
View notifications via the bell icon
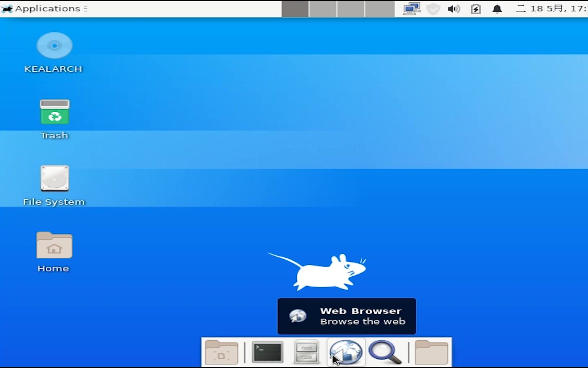(x=497, y=9)
